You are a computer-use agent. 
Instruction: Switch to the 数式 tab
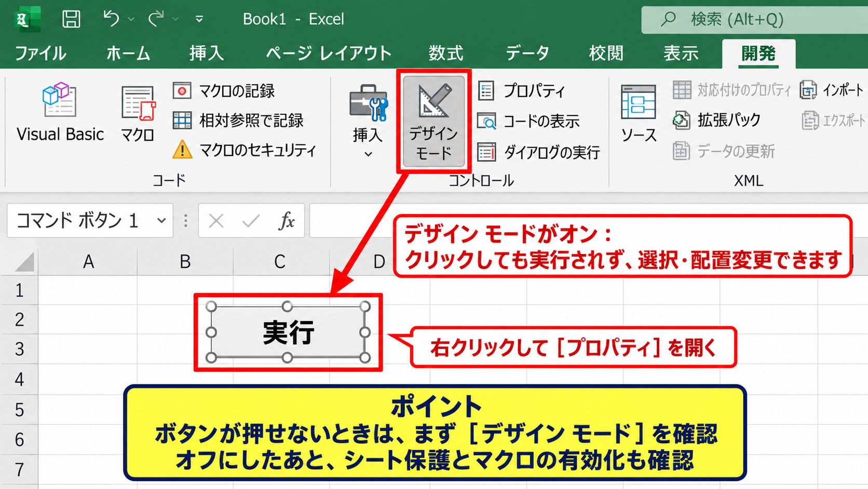click(x=446, y=53)
